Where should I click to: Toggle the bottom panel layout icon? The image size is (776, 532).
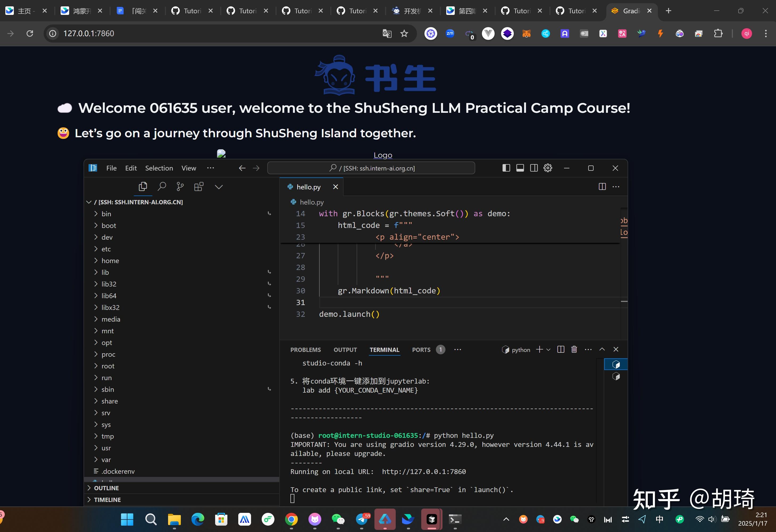520,168
